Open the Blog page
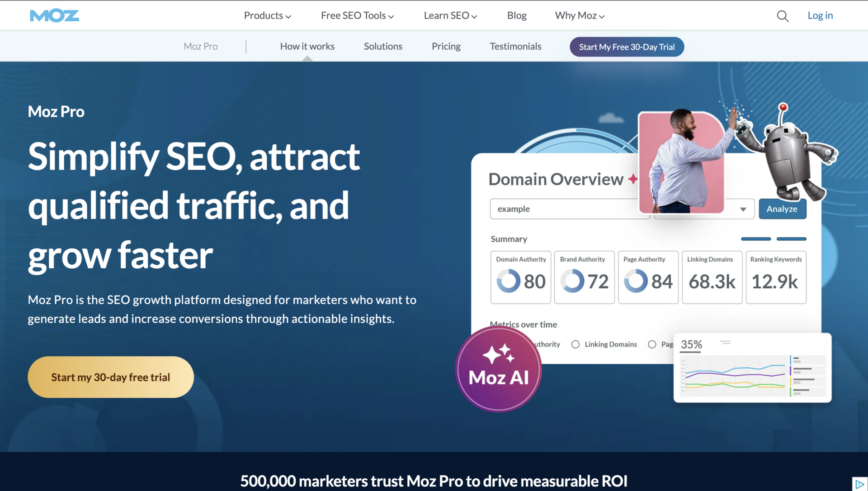Viewport: 868px width, 491px height. coord(517,16)
